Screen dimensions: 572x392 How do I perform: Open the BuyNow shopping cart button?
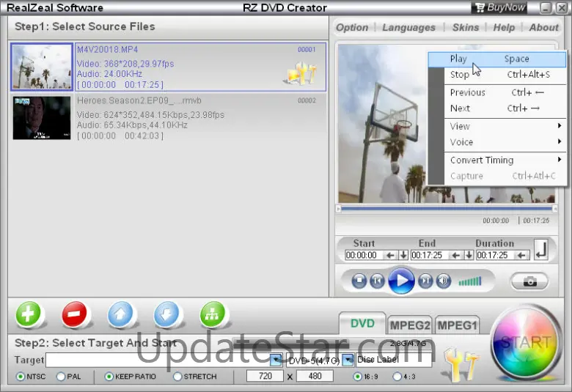[x=500, y=7]
